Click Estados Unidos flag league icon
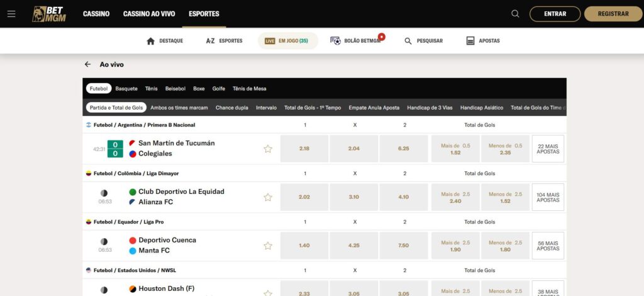The width and height of the screenshot is (644, 296). point(88,271)
